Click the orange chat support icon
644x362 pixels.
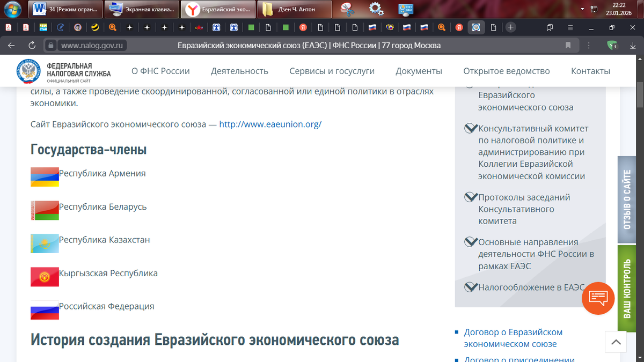pos(598,298)
